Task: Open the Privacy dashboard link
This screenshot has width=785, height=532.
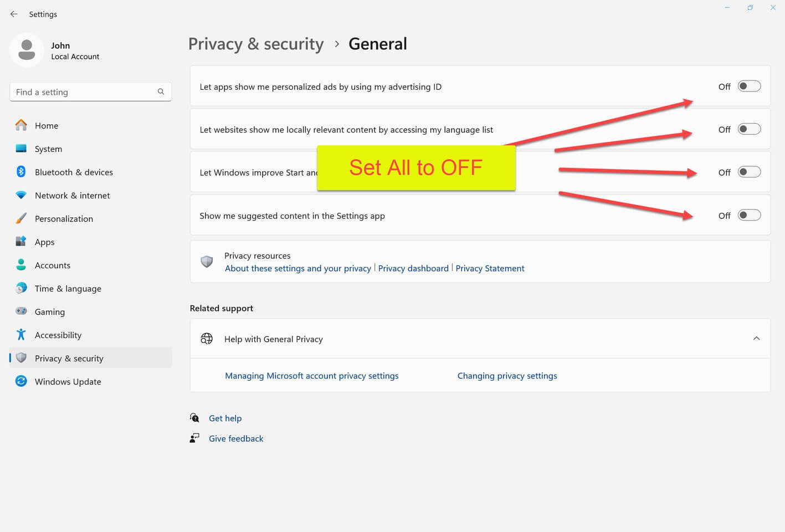Action: point(413,268)
